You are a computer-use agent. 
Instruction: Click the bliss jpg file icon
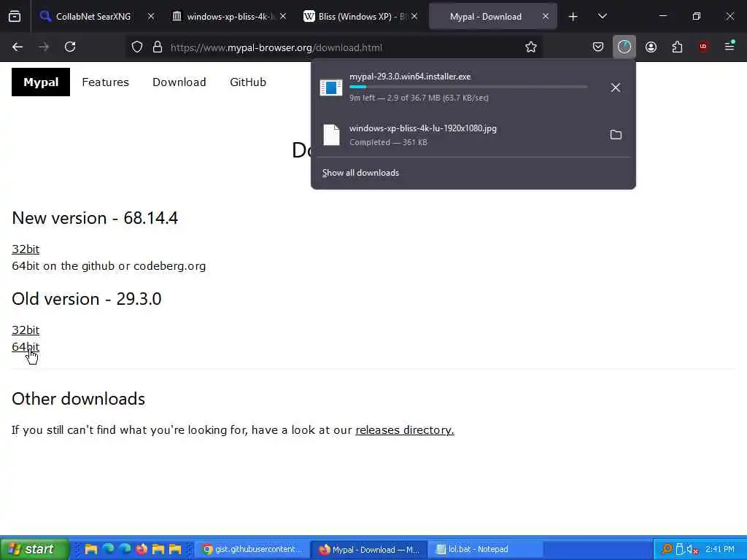point(331,135)
